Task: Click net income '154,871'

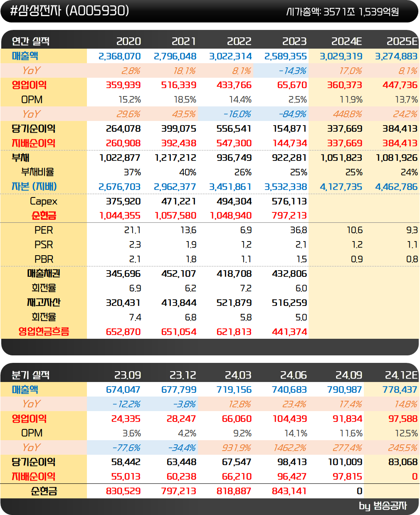Action: point(290,129)
